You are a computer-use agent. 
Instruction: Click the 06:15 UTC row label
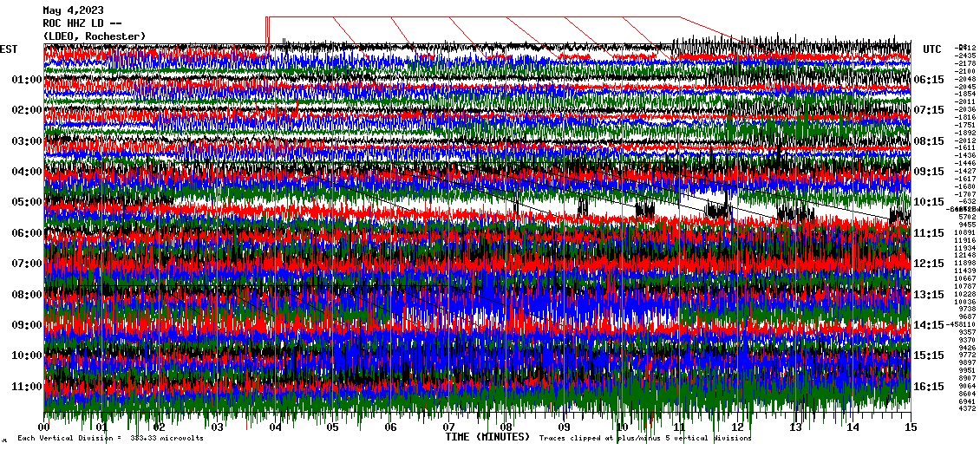(x=928, y=80)
